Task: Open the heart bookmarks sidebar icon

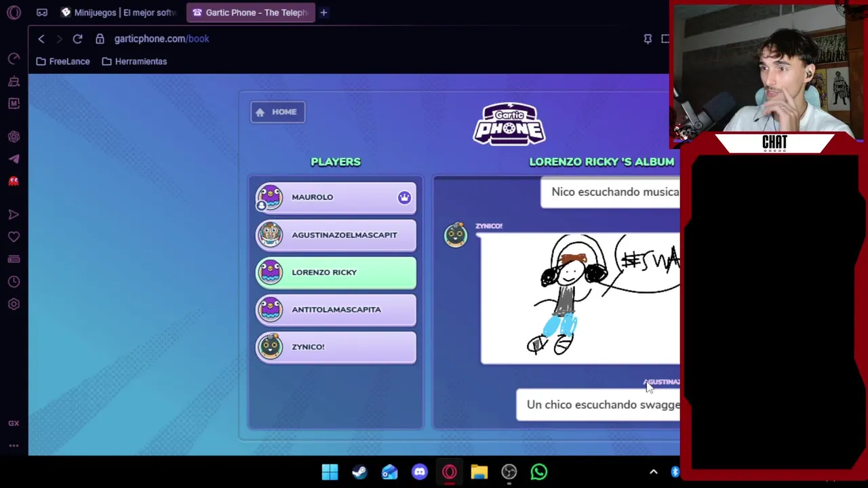Action: coord(14,237)
